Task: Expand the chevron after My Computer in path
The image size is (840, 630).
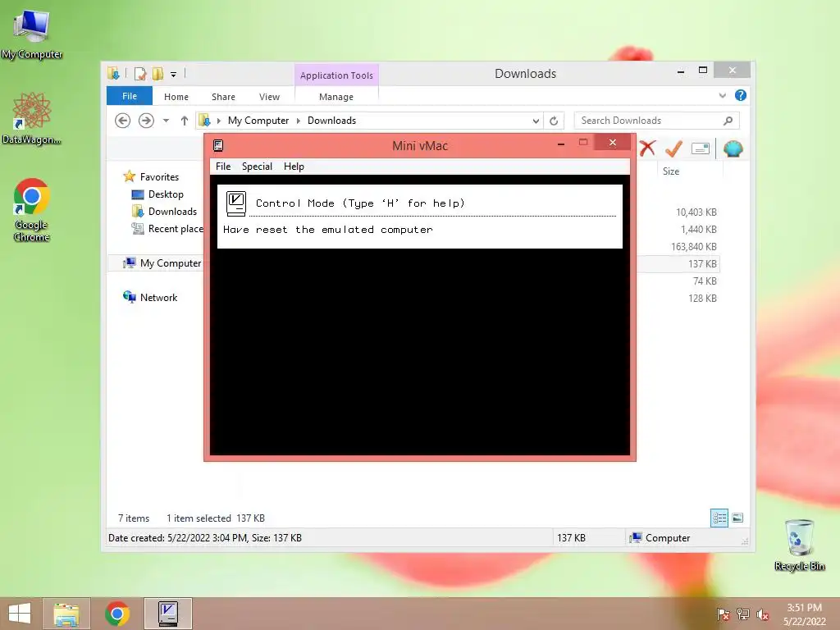Action: point(299,121)
